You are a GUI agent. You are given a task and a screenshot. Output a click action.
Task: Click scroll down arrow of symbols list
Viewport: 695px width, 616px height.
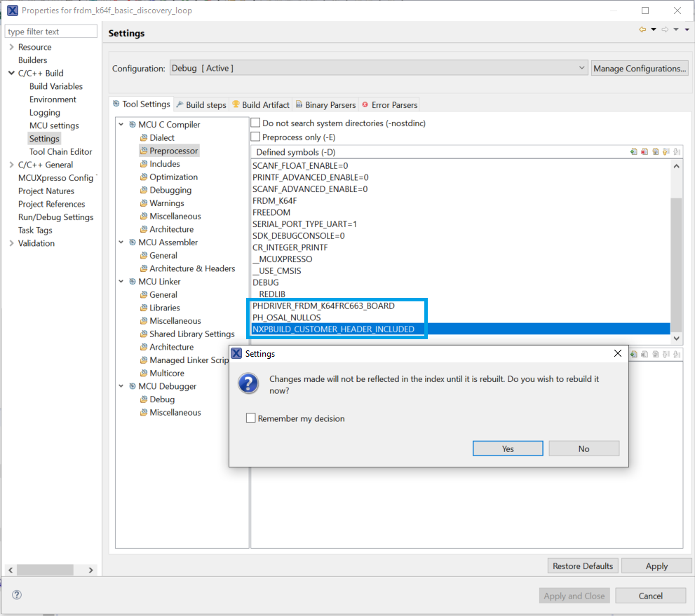(x=676, y=338)
